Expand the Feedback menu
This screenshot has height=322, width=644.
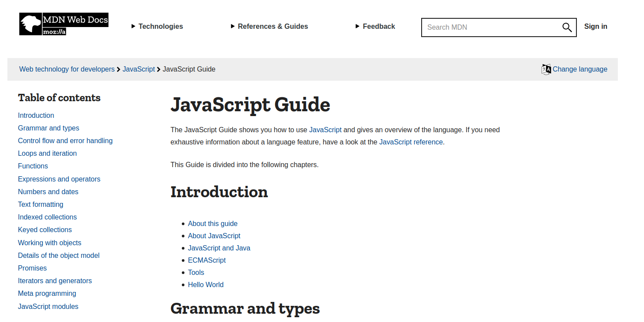point(375,27)
